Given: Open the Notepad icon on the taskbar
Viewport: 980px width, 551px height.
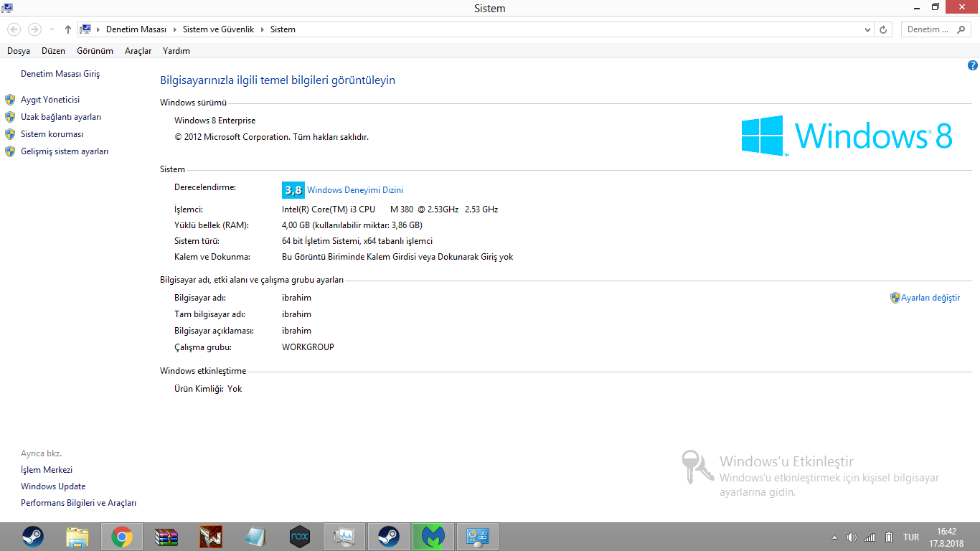Looking at the screenshot, I should (255, 537).
